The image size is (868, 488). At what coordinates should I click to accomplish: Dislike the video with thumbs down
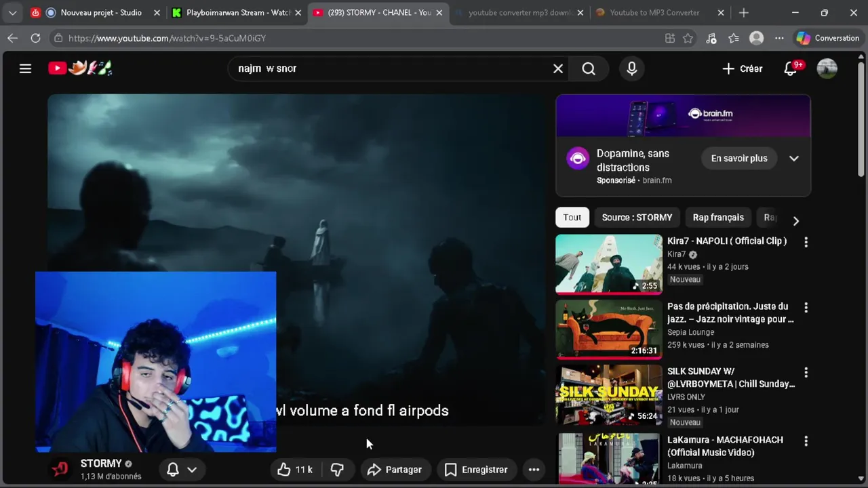(337, 470)
